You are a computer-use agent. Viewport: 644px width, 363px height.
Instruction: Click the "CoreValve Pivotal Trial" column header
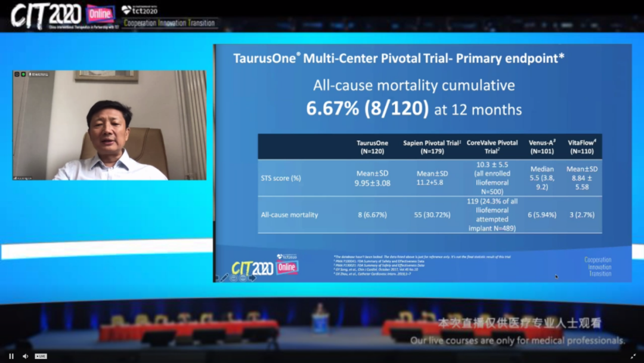(x=492, y=147)
